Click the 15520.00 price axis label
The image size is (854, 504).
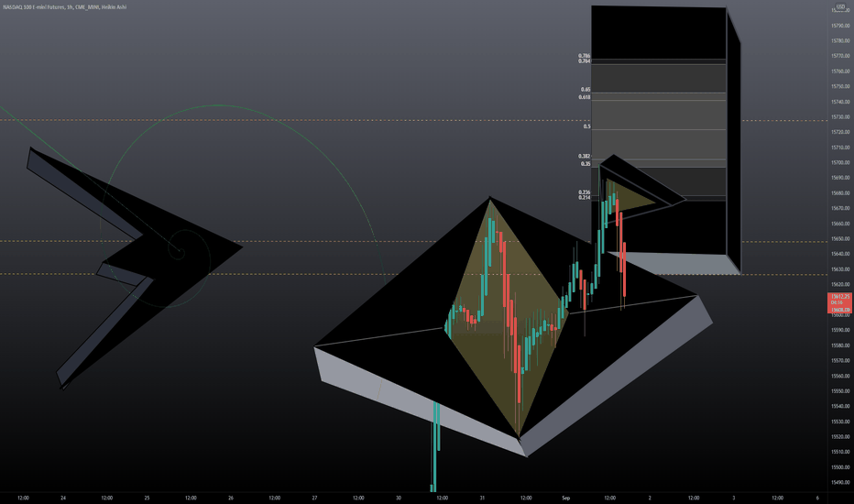click(840, 437)
